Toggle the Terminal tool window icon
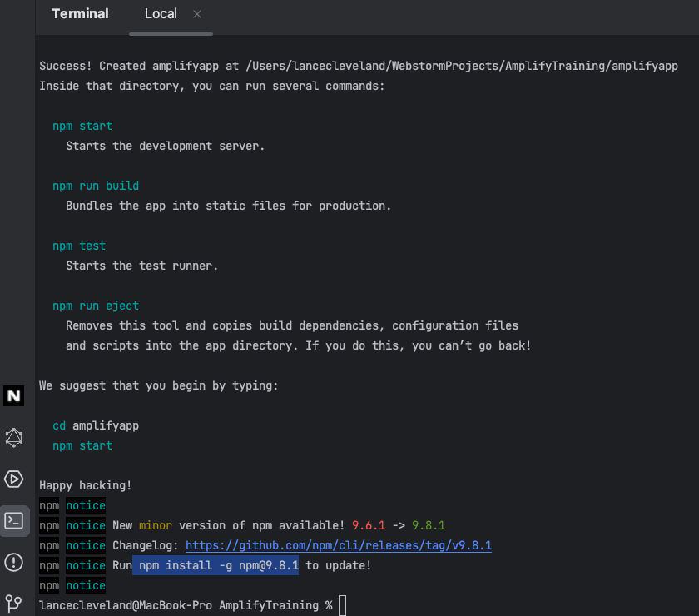Image resolution: width=699 pixels, height=616 pixels. pos(14,521)
